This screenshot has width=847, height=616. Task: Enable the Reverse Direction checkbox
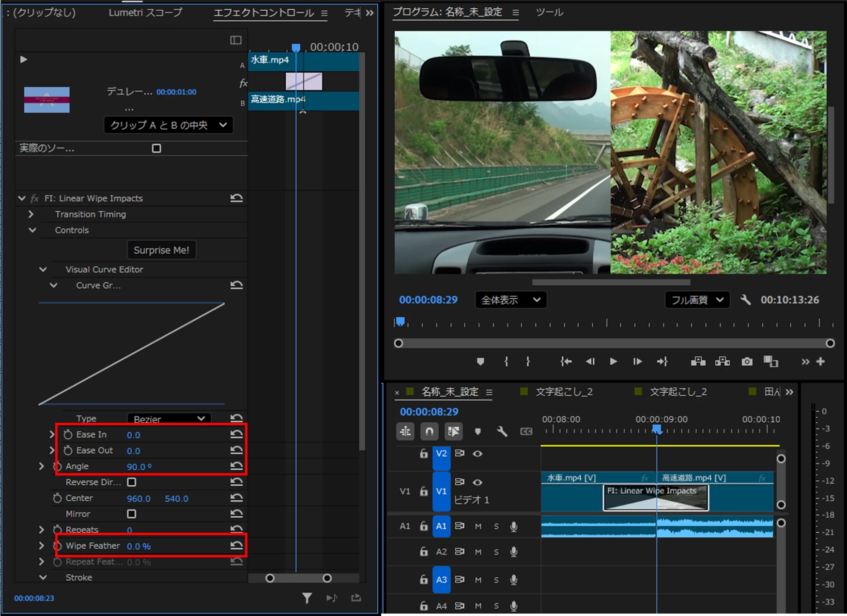point(131,482)
